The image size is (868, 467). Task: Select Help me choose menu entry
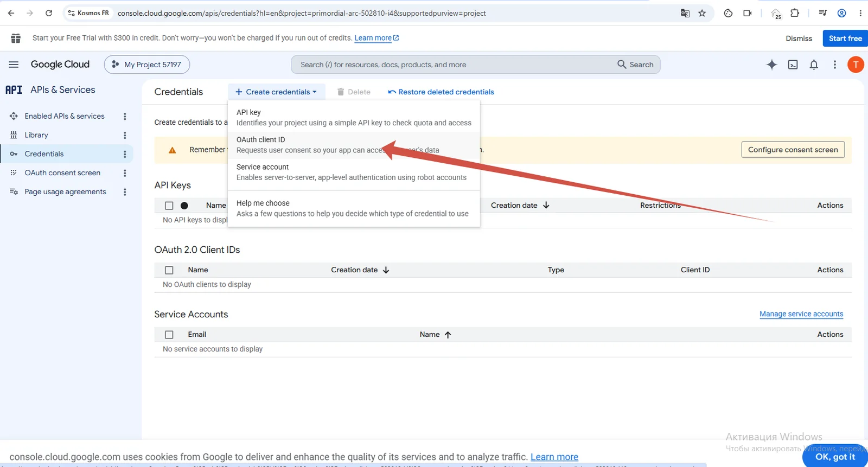pos(354,208)
